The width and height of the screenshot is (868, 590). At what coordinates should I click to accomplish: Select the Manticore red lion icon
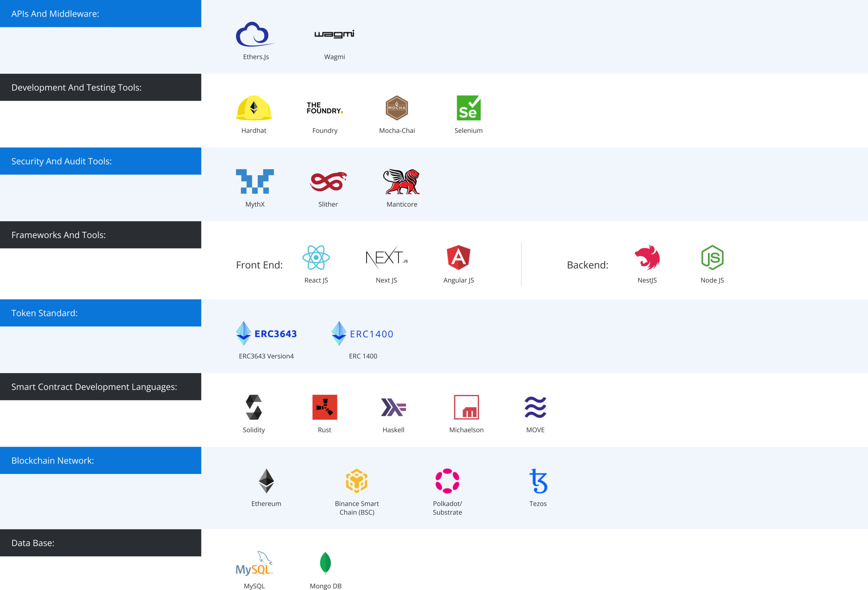[x=401, y=181]
